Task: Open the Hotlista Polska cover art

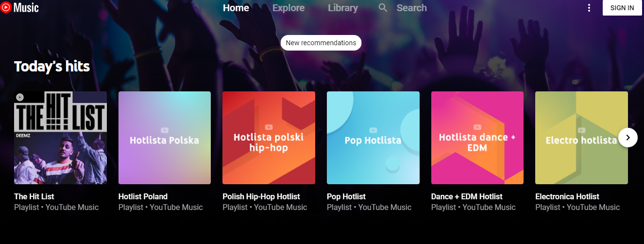Action: [x=165, y=138]
